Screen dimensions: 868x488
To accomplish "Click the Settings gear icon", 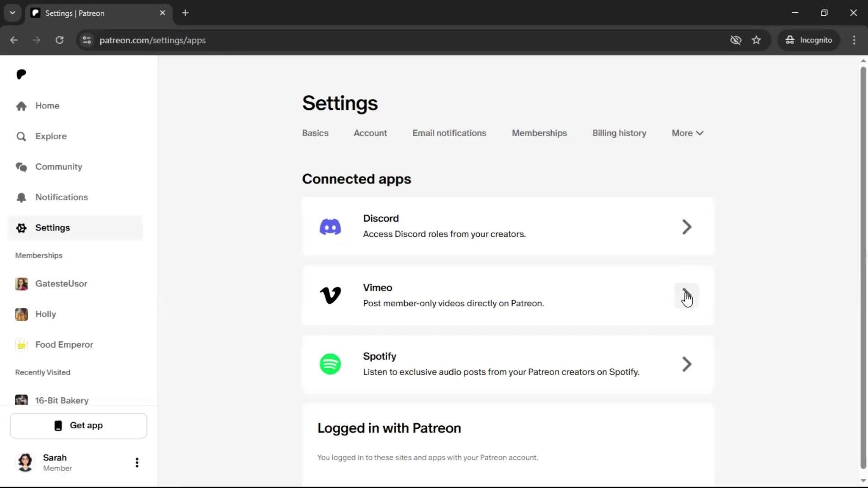I will [x=21, y=228].
